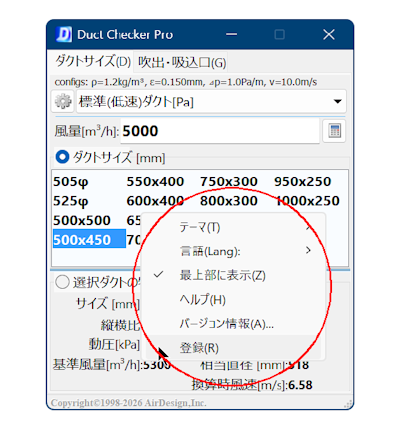Click the Duct Checker Pro app icon
The image size is (396, 428).
(64, 34)
